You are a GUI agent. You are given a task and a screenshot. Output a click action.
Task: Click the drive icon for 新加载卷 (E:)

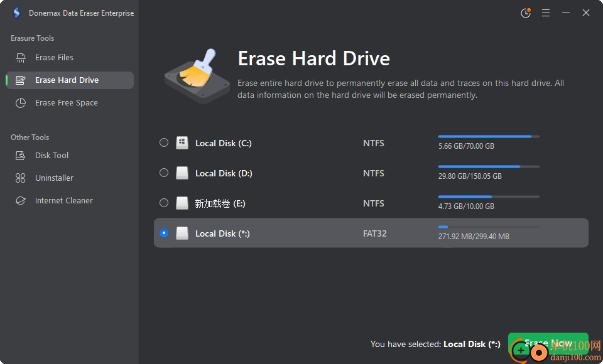point(182,203)
